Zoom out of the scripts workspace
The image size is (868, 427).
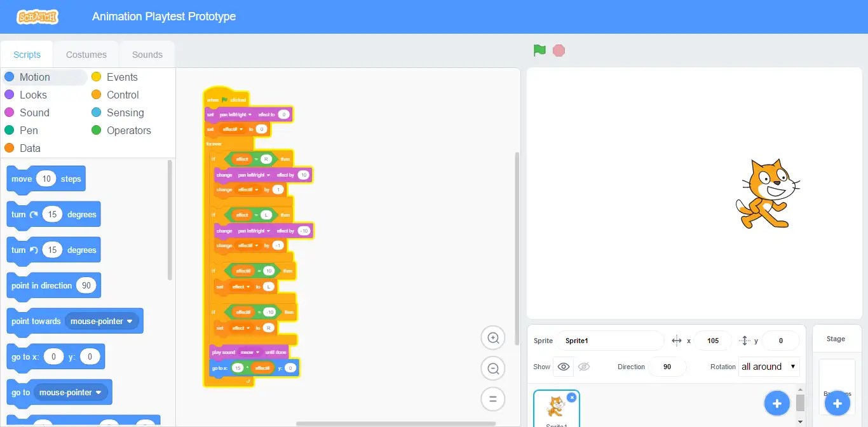pyautogui.click(x=493, y=369)
